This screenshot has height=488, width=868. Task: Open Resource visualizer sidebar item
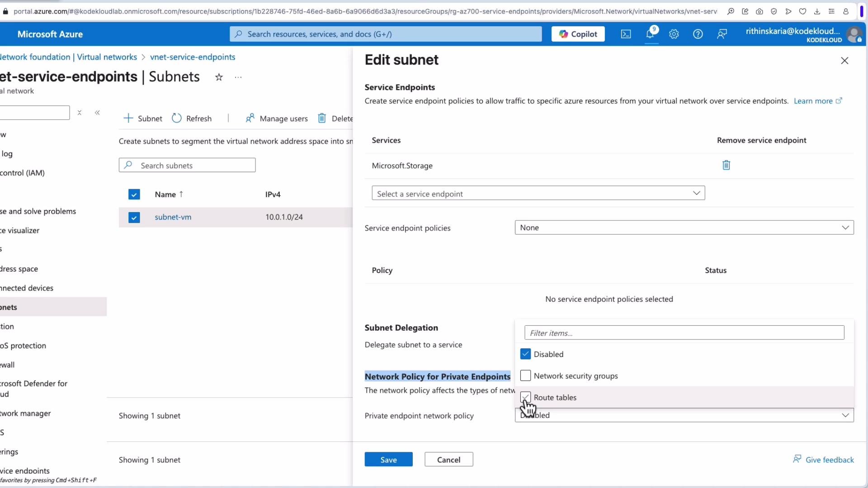pos(19,230)
